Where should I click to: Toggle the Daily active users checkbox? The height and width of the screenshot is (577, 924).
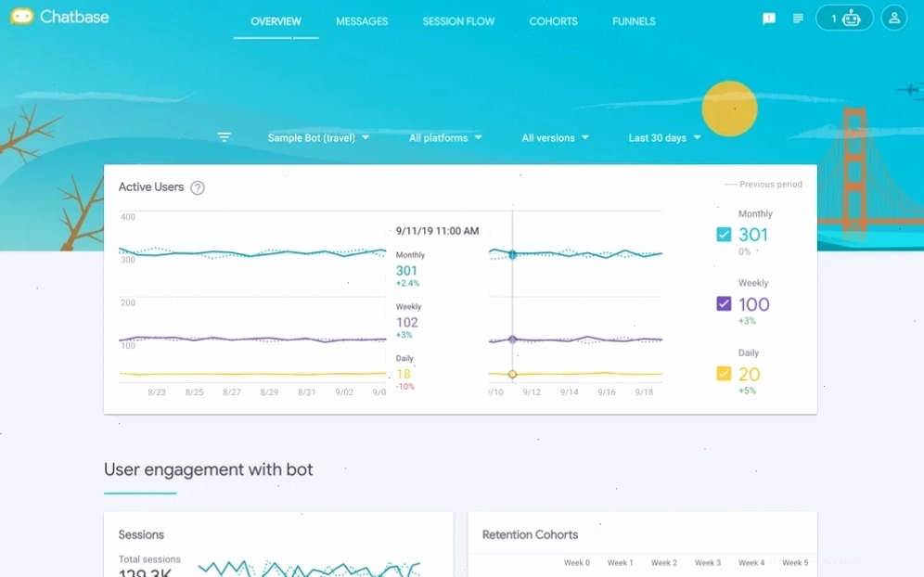point(724,374)
